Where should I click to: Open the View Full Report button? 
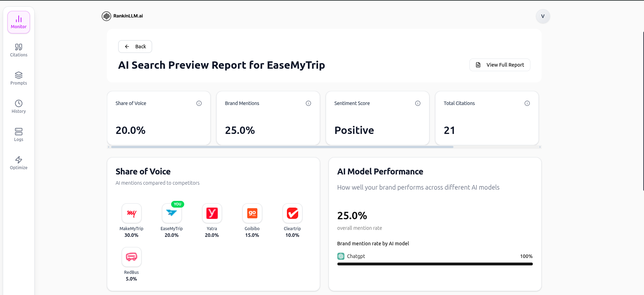coord(500,65)
